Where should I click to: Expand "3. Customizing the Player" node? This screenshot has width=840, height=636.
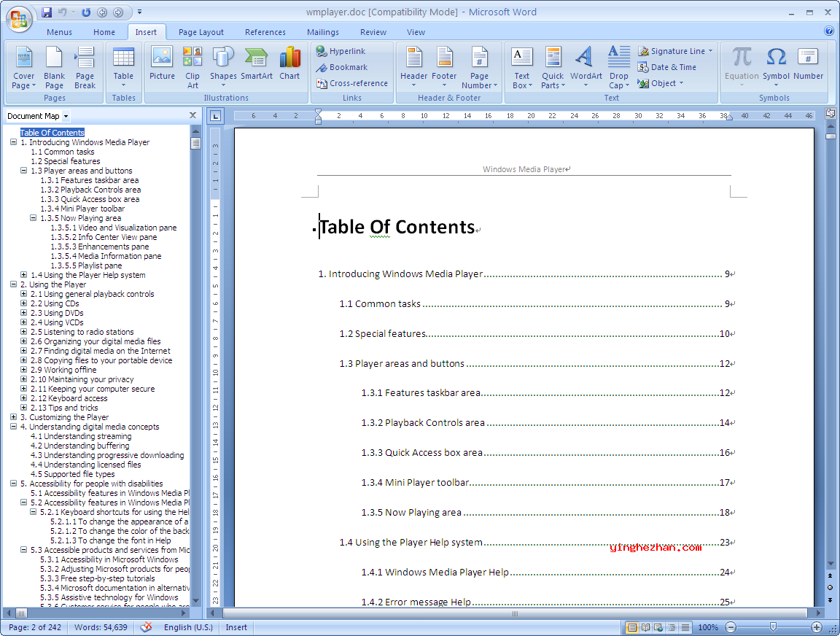[13, 417]
